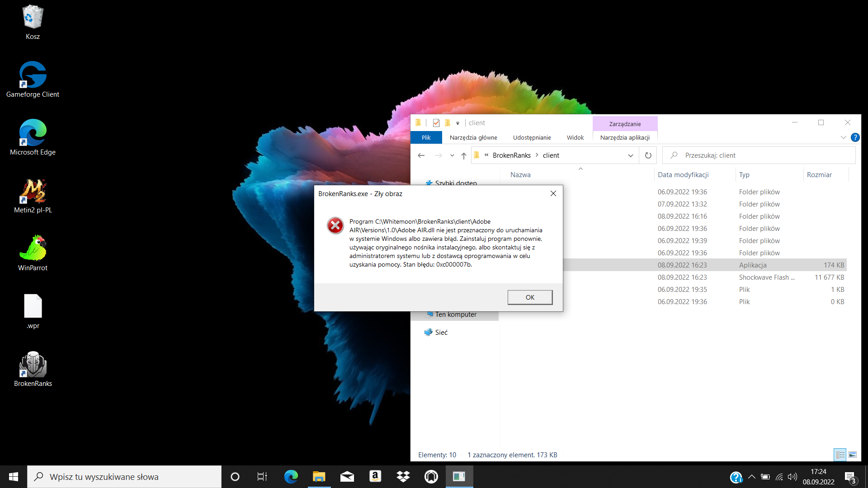Open the recent locations dropdown arrow
868x488 pixels.
[x=452, y=155]
